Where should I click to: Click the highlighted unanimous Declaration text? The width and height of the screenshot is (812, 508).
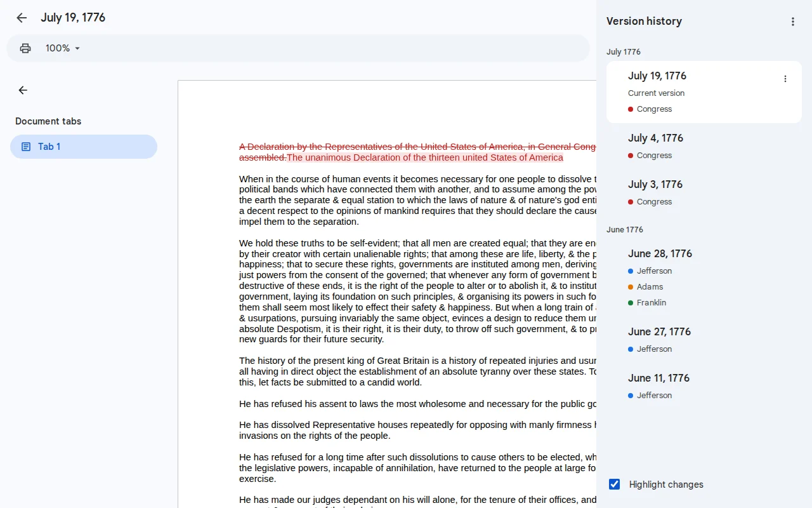coord(425,157)
